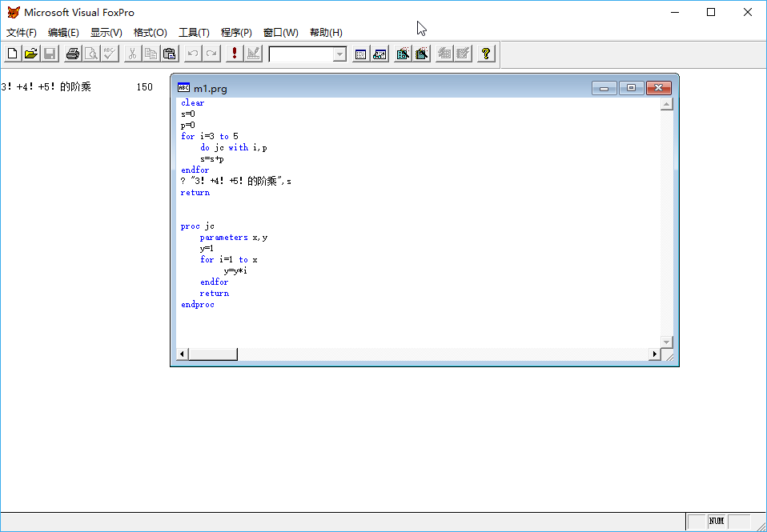Maximize the Microsoft Visual FoxPro window

coord(711,12)
